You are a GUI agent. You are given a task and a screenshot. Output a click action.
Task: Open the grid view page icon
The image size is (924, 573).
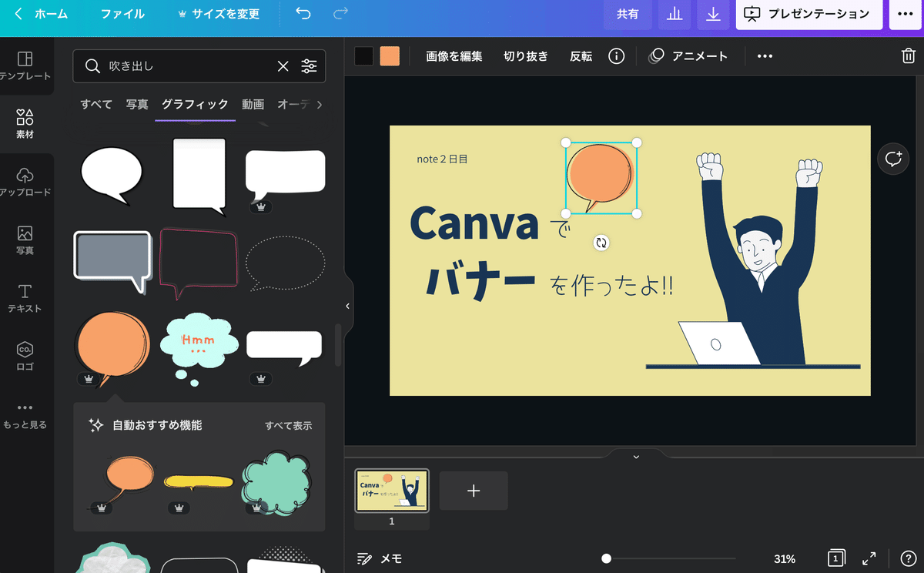coord(836,558)
